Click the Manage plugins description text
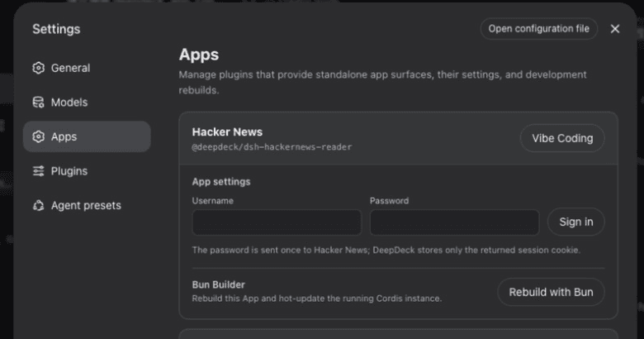The height and width of the screenshot is (339, 644). pyautogui.click(x=383, y=83)
